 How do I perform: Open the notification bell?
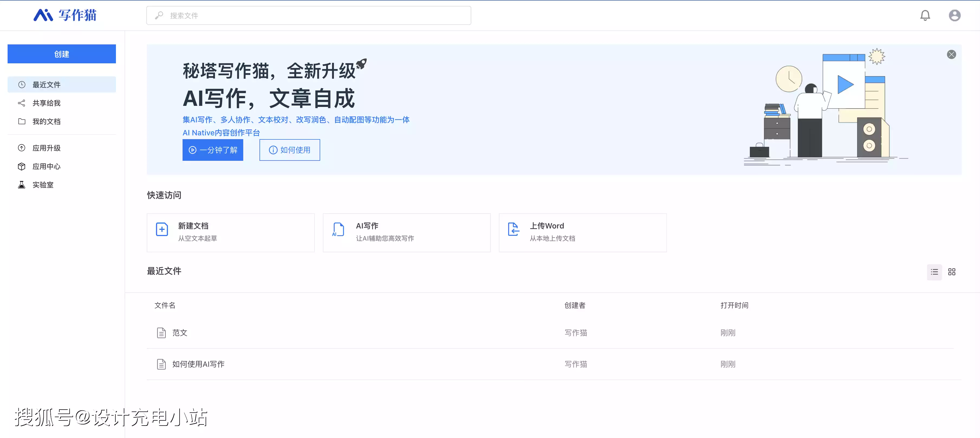[925, 15]
